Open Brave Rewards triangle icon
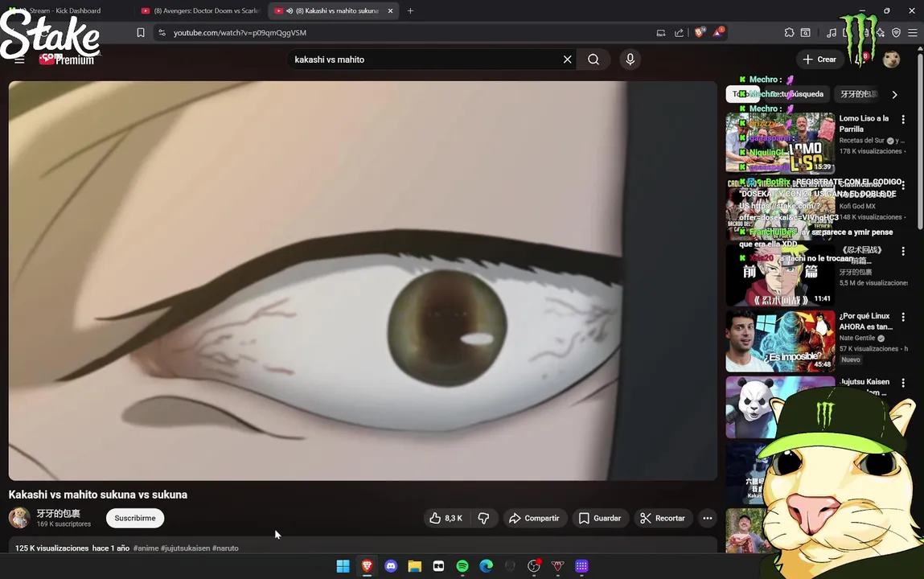This screenshot has height=579, width=924. [x=718, y=32]
